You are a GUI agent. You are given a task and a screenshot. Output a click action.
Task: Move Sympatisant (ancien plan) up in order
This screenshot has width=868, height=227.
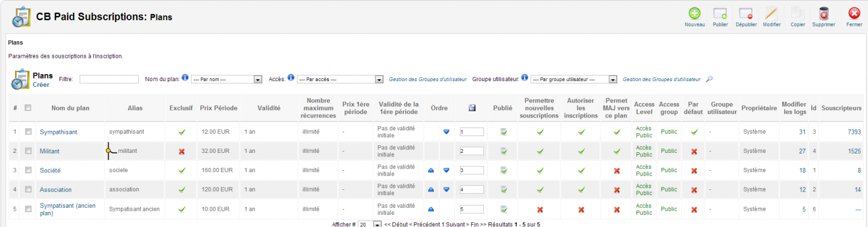pyautogui.click(x=431, y=209)
